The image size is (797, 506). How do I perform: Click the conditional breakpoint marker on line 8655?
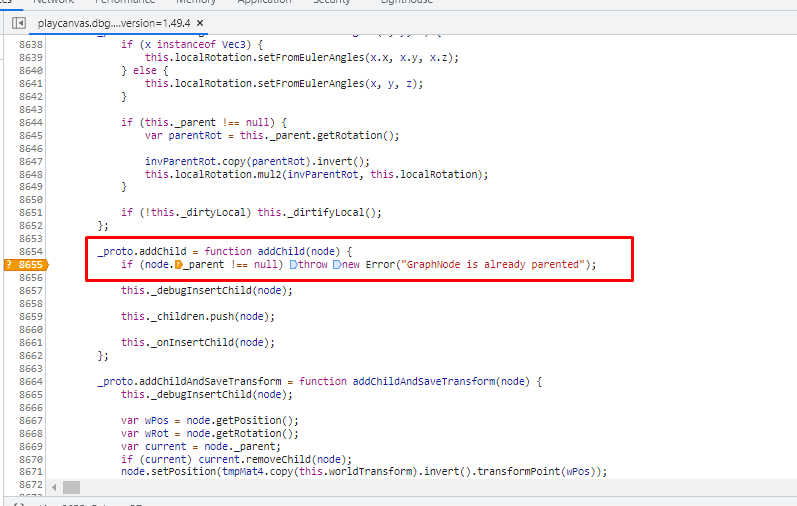[x=24, y=264]
